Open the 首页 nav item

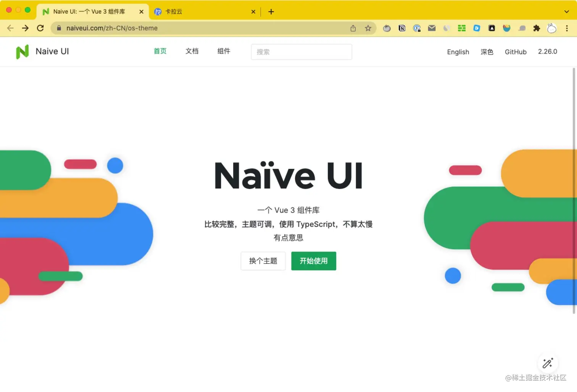pyautogui.click(x=160, y=51)
